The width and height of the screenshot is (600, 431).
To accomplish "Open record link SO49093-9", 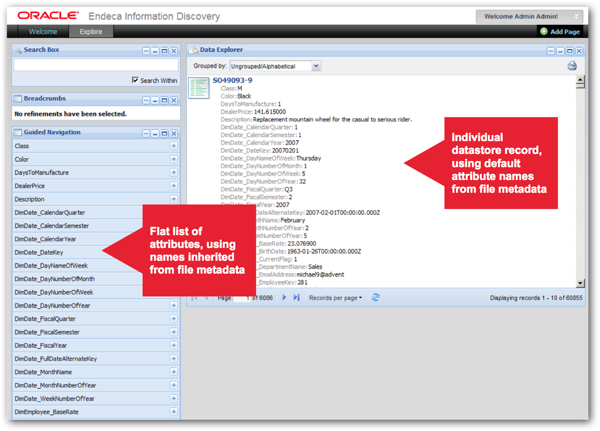I will tap(232, 80).
